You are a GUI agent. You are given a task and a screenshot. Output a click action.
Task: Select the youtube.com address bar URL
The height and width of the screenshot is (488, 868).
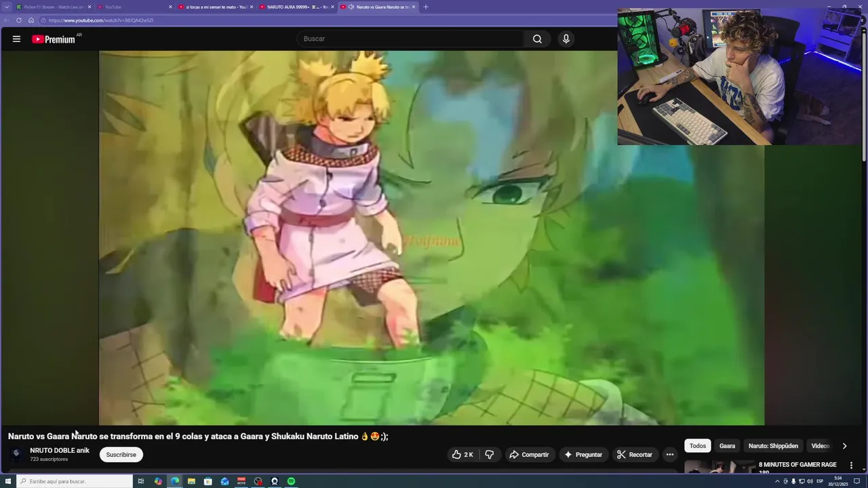pyautogui.click(x=100, y=20)
